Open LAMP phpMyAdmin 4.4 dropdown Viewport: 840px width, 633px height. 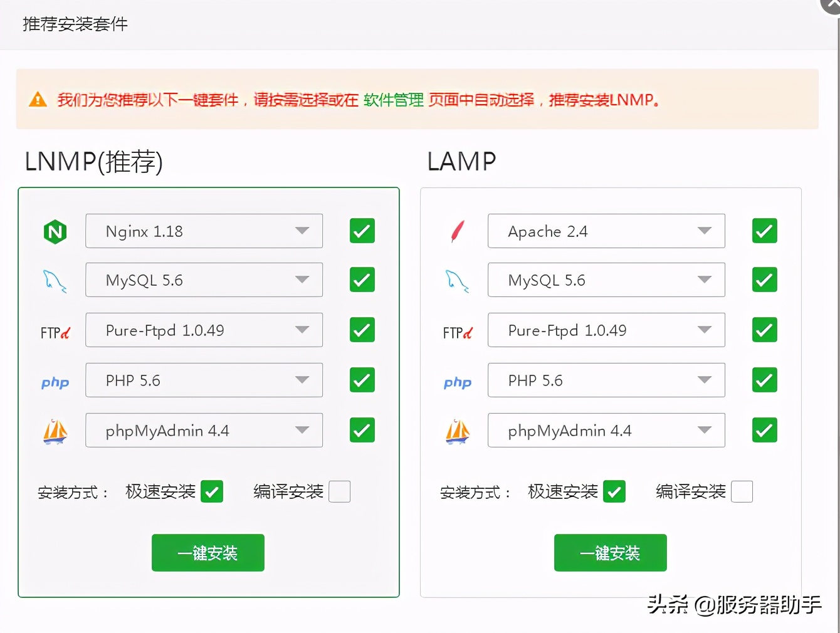[x=607, y=430]
